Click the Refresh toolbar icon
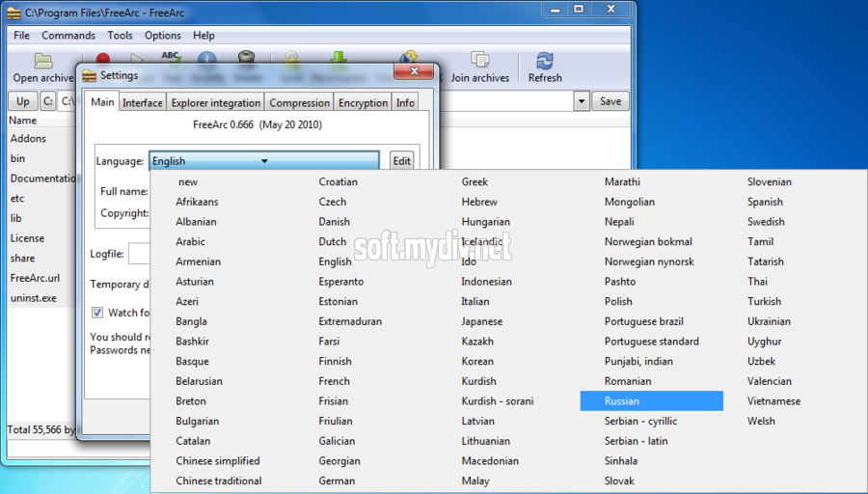 point(545,60)
